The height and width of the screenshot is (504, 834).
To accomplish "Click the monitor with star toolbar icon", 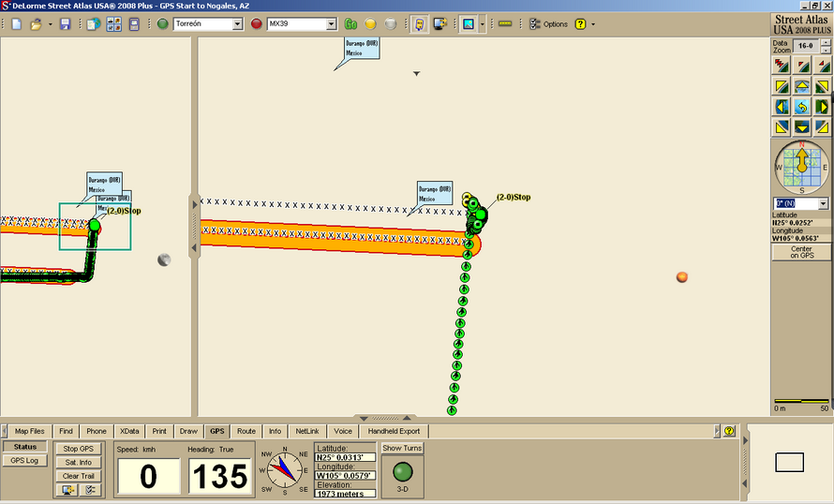I will (439, 24).
